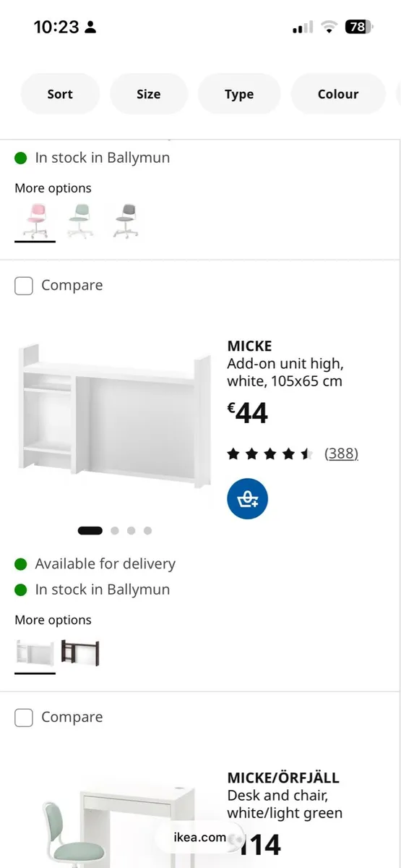Open the Size filter dropdown

point(148,94)
